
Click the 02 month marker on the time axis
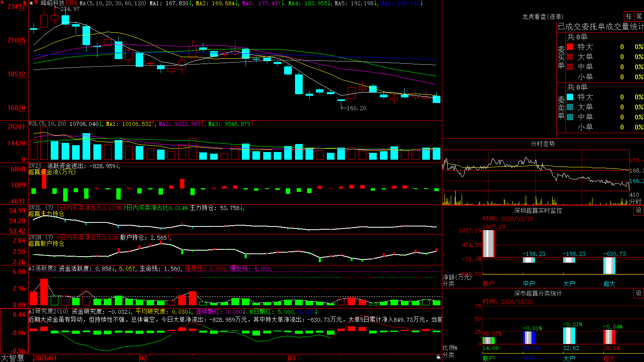coord(143,358)
